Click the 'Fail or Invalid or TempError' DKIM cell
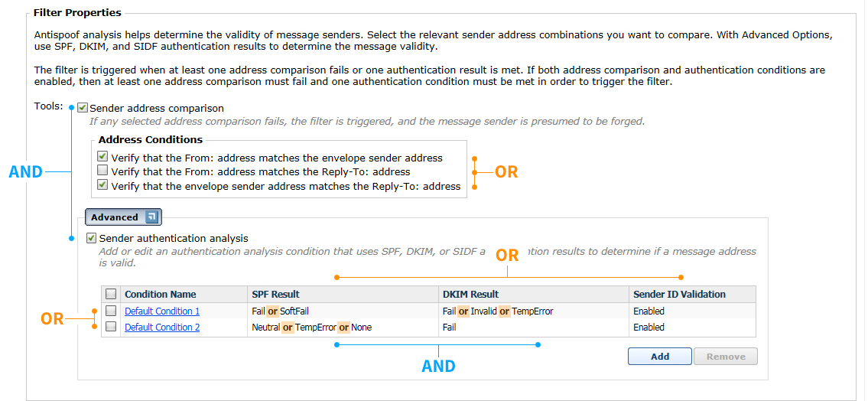The height and width of the screenshot is (401, 868). click(x=497, y=311)
